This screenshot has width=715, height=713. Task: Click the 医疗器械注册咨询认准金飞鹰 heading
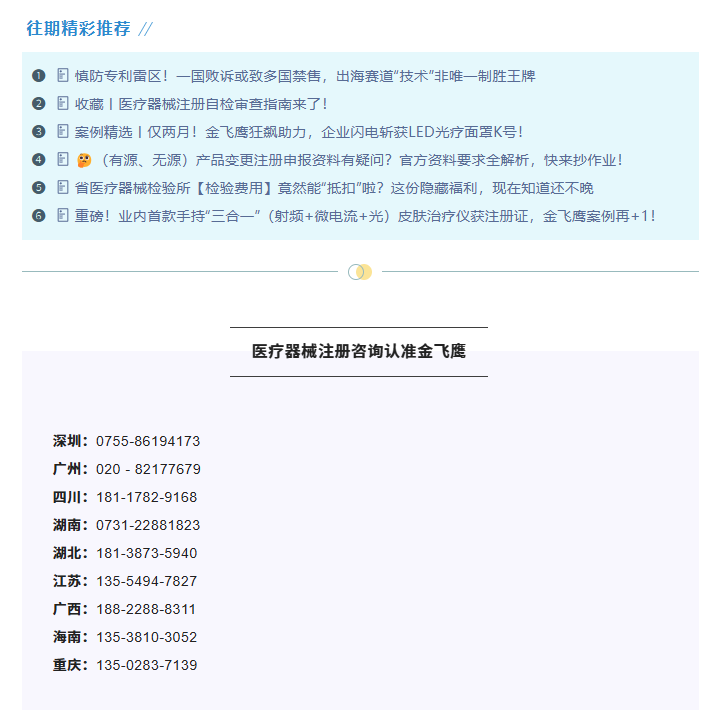358,352
